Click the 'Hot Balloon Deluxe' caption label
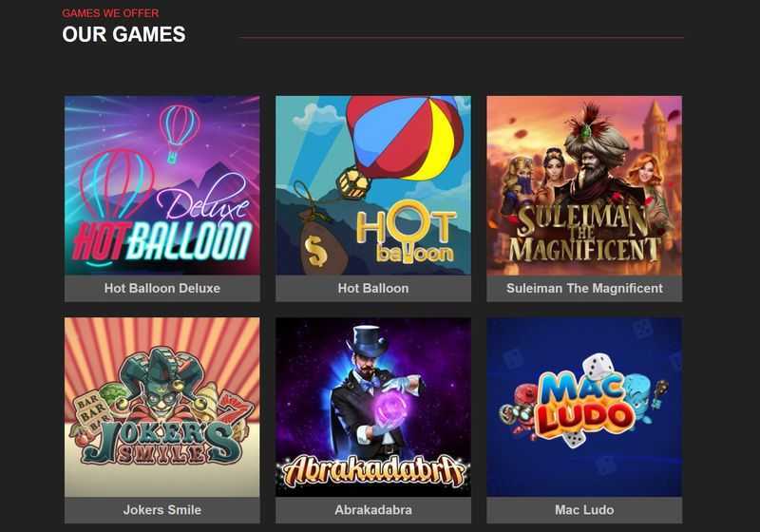 161,288
